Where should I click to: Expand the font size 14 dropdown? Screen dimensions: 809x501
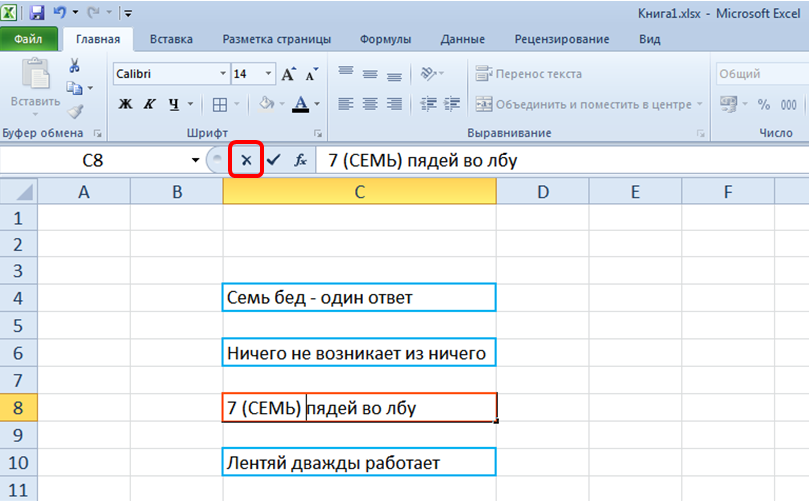[x=268, y=74]
